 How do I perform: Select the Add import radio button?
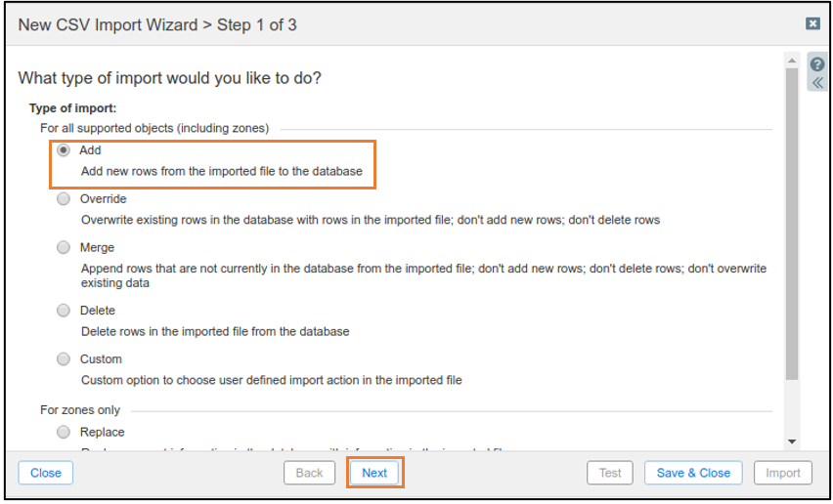pyautogui.click(x=64, y=150)
